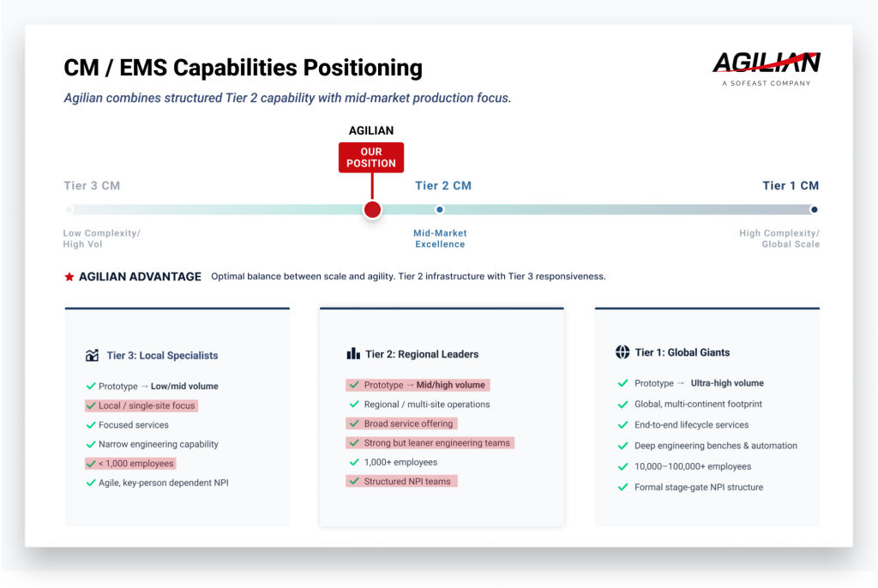Click checkmark beside 'Agile, key-person dependent NPI'
The image size is (878, 588).
coord(91,483)
